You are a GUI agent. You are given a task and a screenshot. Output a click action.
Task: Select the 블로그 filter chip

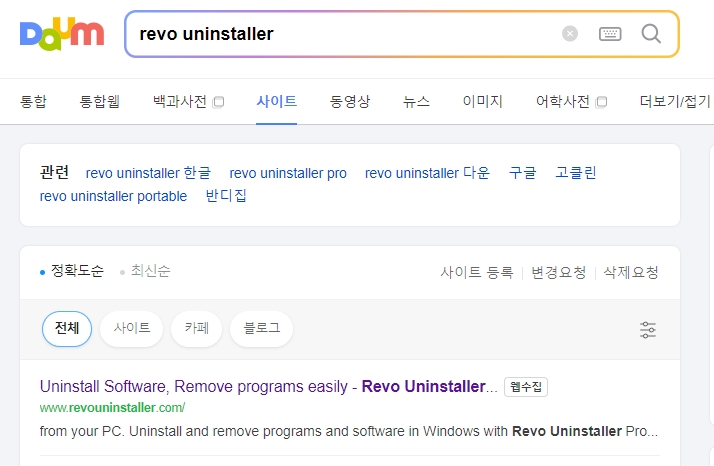coord(261,328)
